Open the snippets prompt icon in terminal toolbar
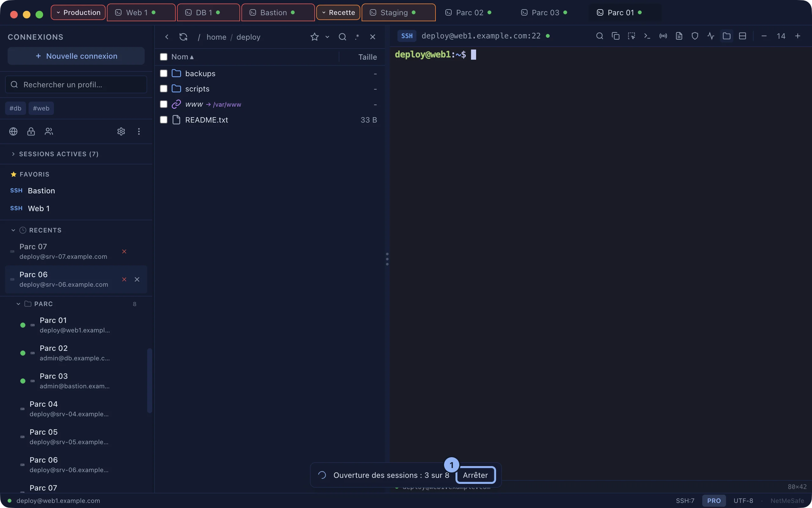This screenshot has width=812, height=508. pos(647,36)
